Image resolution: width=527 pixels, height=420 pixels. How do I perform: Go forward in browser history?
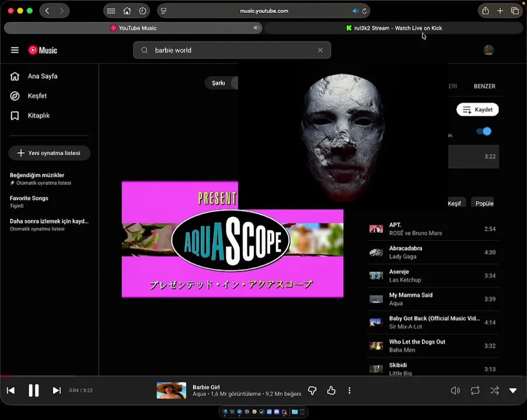(x=61, y=10)
